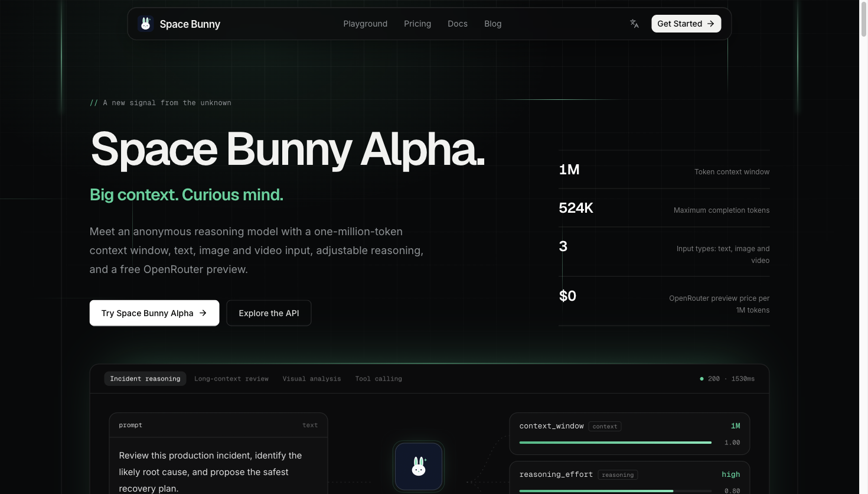Click the '524K' completion tokens stat
The height and width of the screenshot is (494, 868).
coord(576,208)
